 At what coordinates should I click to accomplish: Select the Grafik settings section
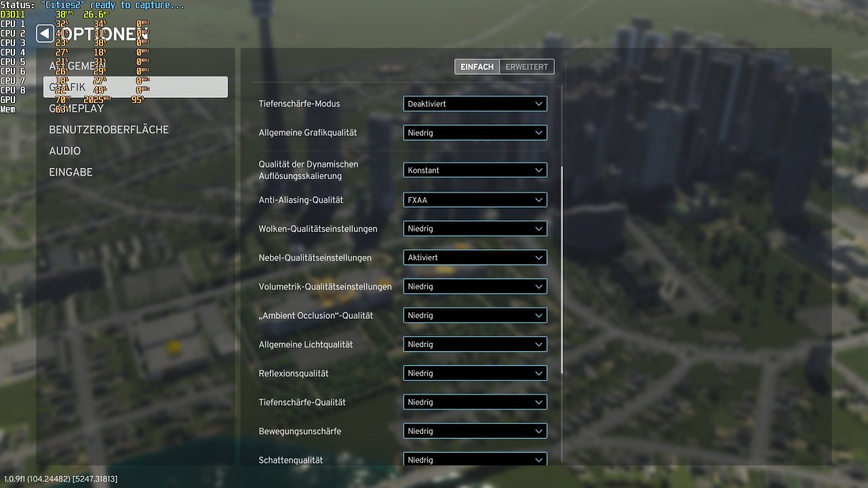click(x=136, y=87)
